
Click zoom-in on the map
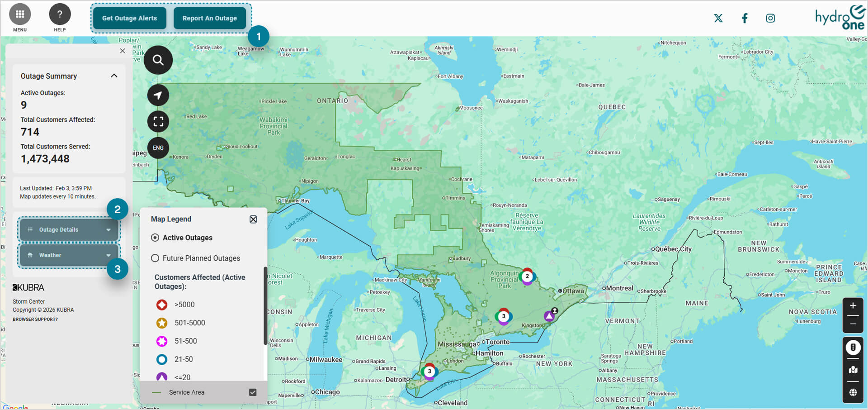[853, 305]
